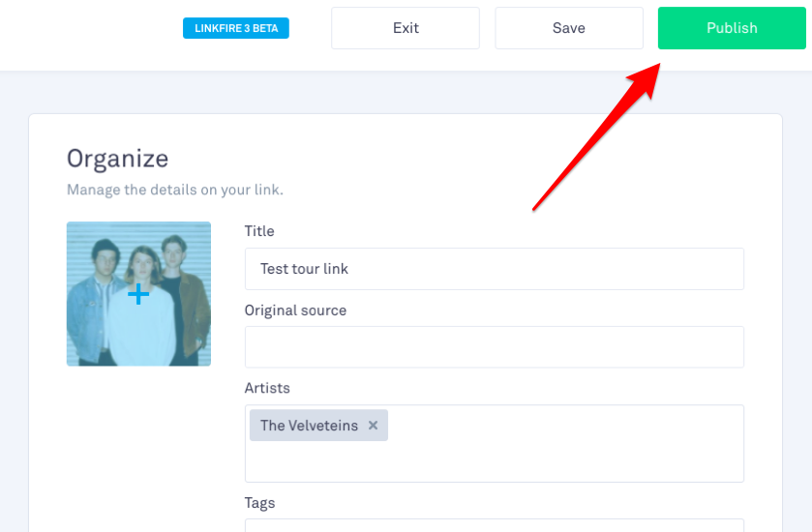
Task: Click the blue plus icon on artwork
Action: pos(138,294)
